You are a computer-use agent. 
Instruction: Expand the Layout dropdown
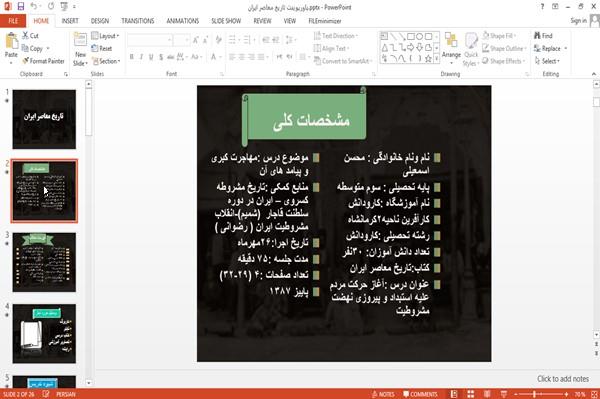(106, 36)
